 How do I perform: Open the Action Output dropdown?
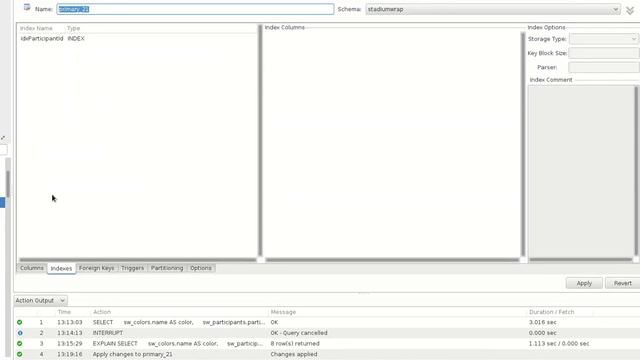[40, 300]
